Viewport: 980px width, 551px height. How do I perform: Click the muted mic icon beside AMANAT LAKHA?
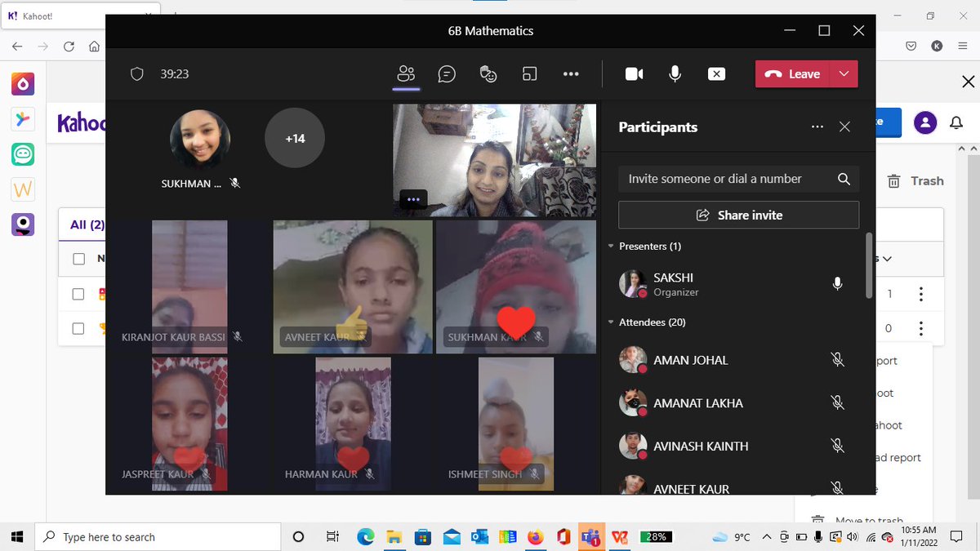pos(837,402)
